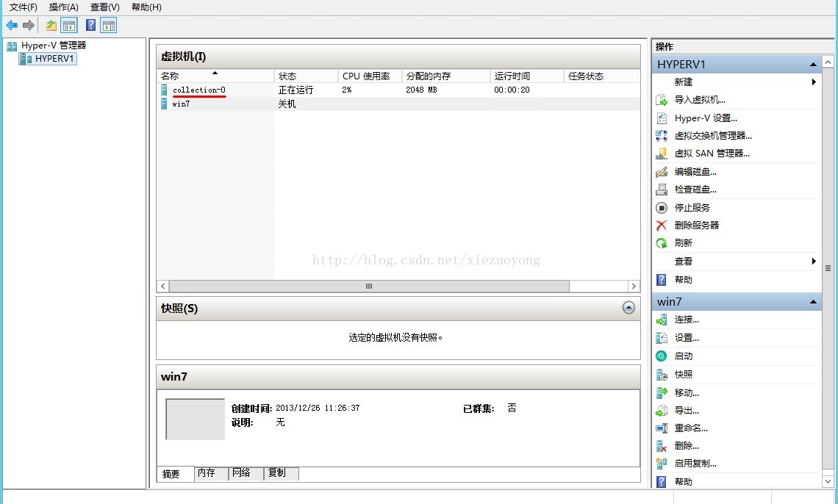Screen dimensions: 838x504
Task: Click the right arrow of the horizontal scrollbar
Action: coord(634,287)
